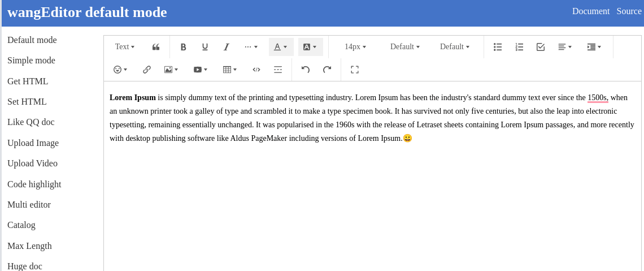Redo the last edit
644x271 pixels.
click(327, 70)
